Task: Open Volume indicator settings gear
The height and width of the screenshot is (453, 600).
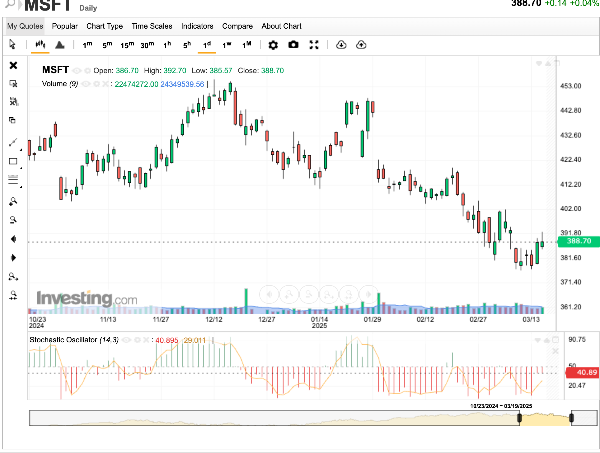Action: 96,84
